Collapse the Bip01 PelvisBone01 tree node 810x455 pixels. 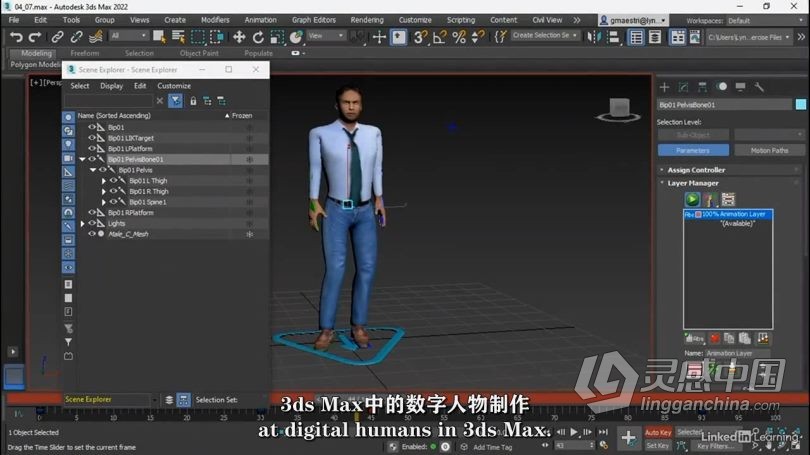pos(82,159)
